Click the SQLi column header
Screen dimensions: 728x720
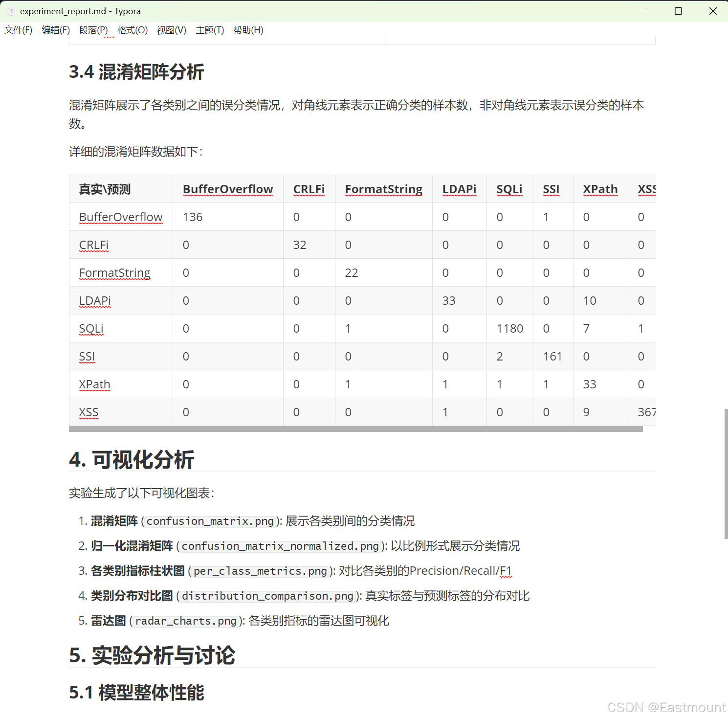pos(509,189)
